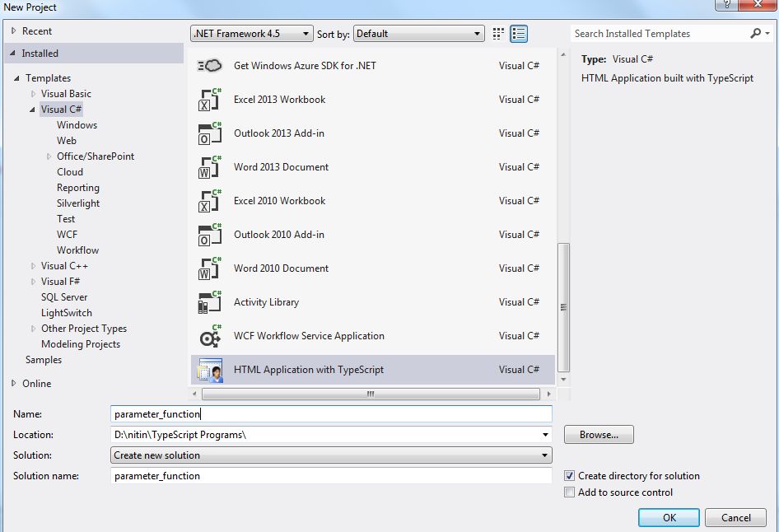Viewport: 779px width, 532px height.
Task: Expand the Online section
Action: click(13, 383)
